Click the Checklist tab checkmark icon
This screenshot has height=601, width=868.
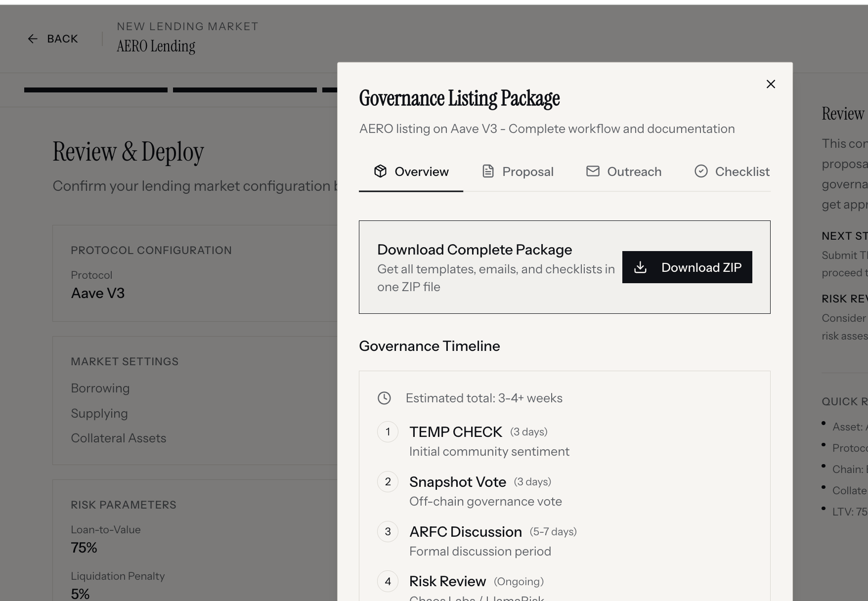point(701,171)
